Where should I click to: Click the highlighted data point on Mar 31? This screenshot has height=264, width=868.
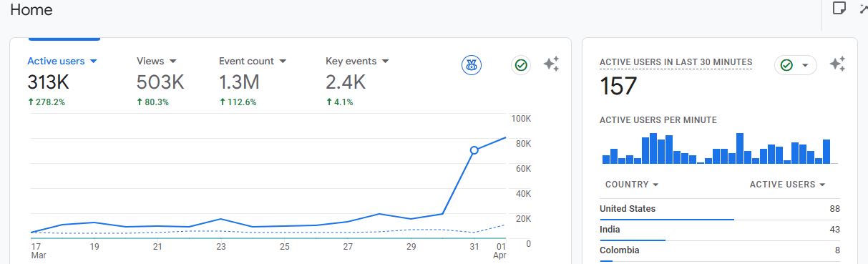tap(474, 150)
